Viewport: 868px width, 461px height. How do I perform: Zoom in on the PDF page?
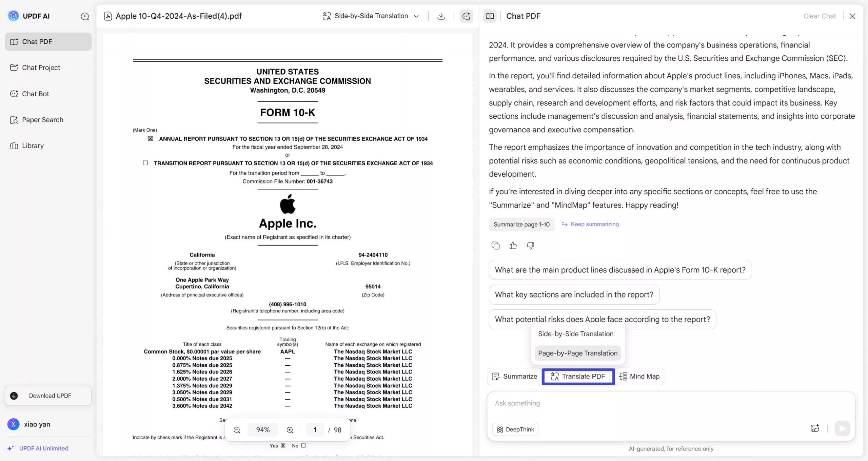click(290, 429)
